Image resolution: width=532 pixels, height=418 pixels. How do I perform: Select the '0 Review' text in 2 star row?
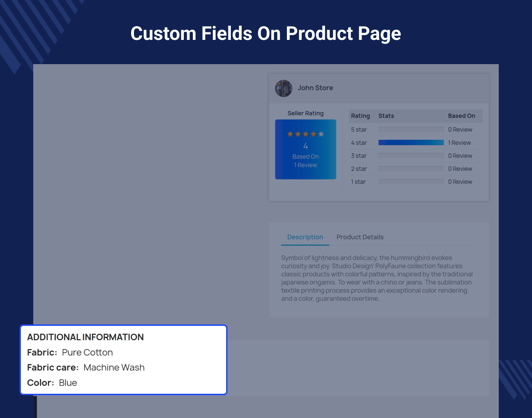(460, 169)
